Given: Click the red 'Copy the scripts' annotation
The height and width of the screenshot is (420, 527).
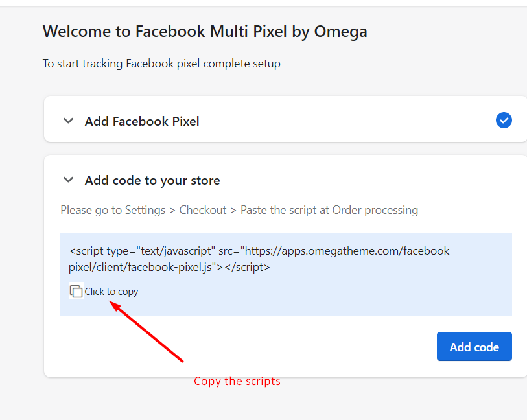Looking at the screenshot, I should [237, 381].
